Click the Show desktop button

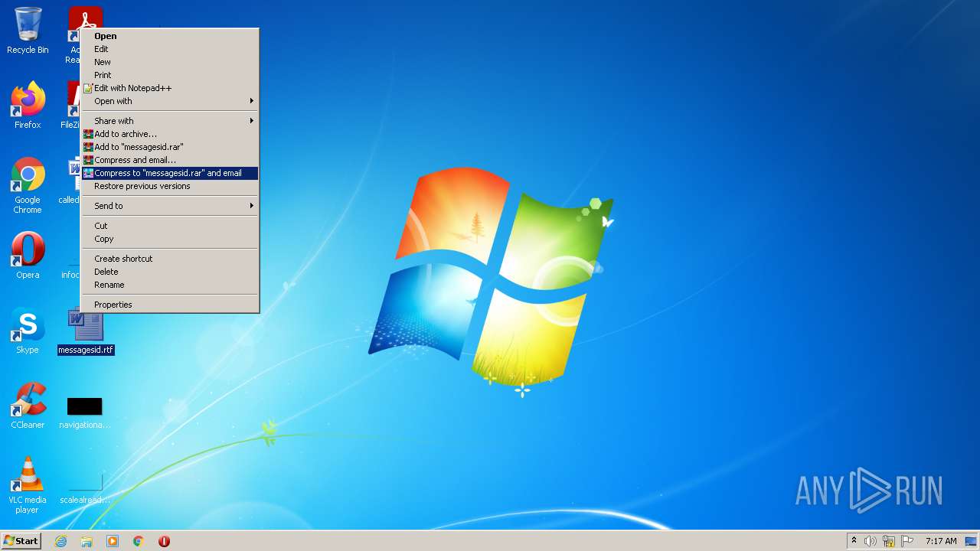click(972, 541)
